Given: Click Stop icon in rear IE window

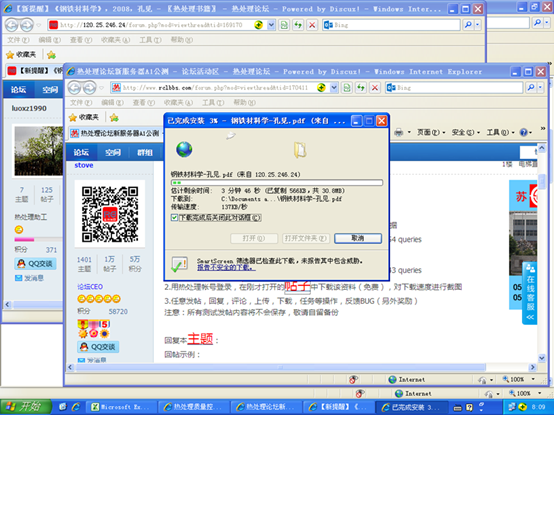Looking at the screenshot, I should coord(312,25).
